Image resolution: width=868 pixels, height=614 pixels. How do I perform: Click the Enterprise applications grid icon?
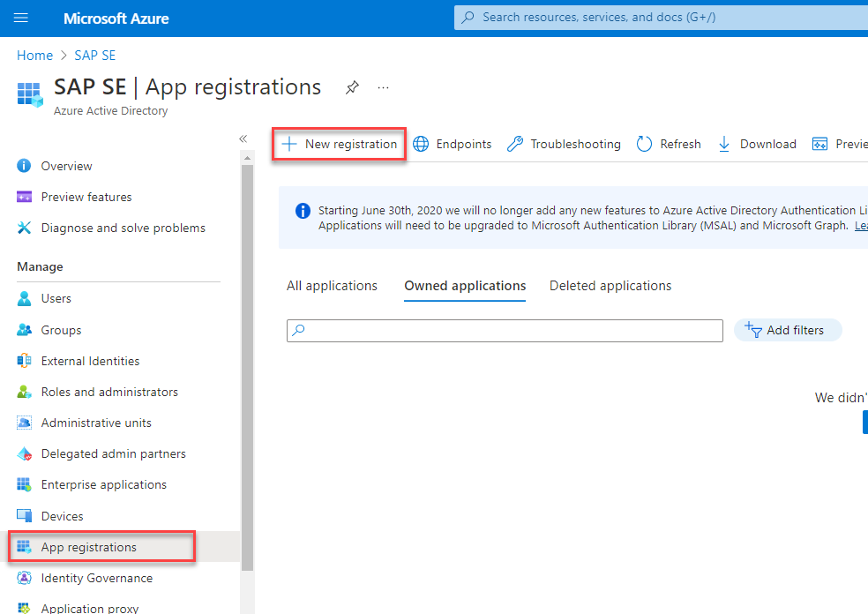click(x=24, y=485)
